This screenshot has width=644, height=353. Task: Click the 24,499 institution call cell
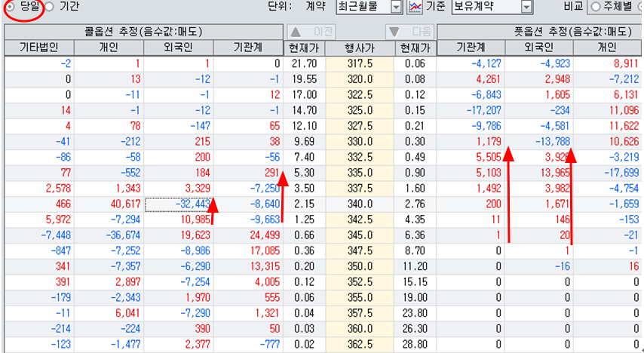click(248, 235)
